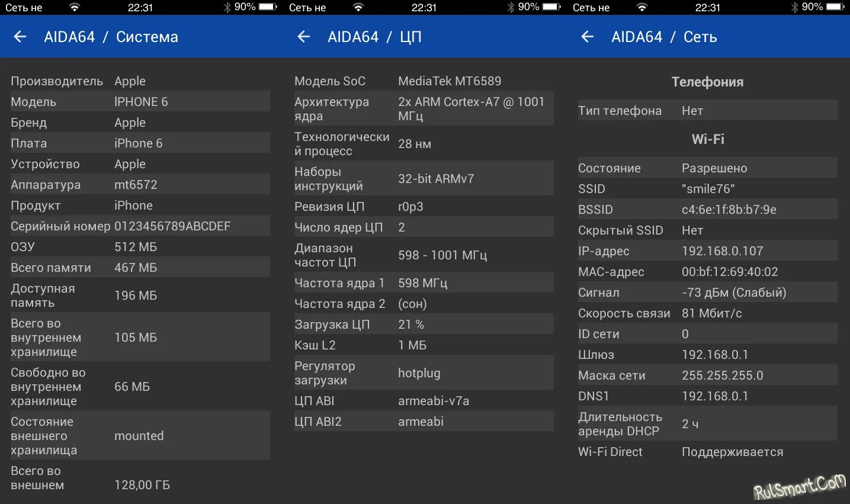Go back from the ЦП screen
850x504 pixels.
pos(304,37)
